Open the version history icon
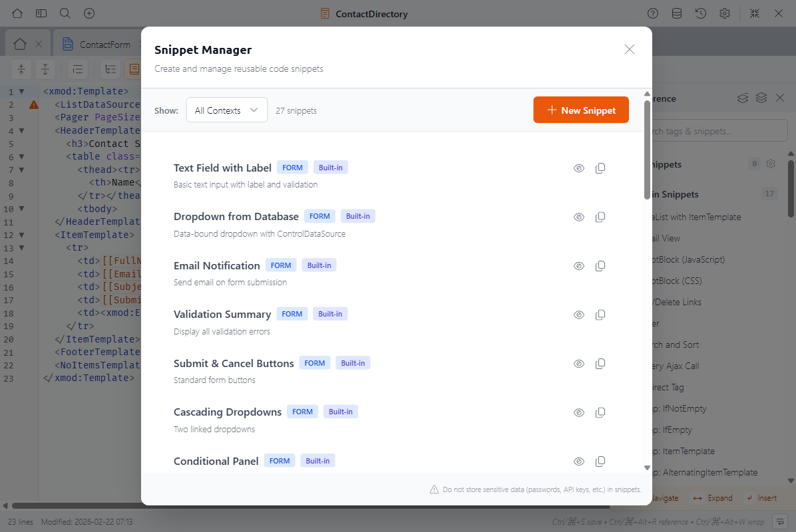796x532 pixels. point(701,14)
